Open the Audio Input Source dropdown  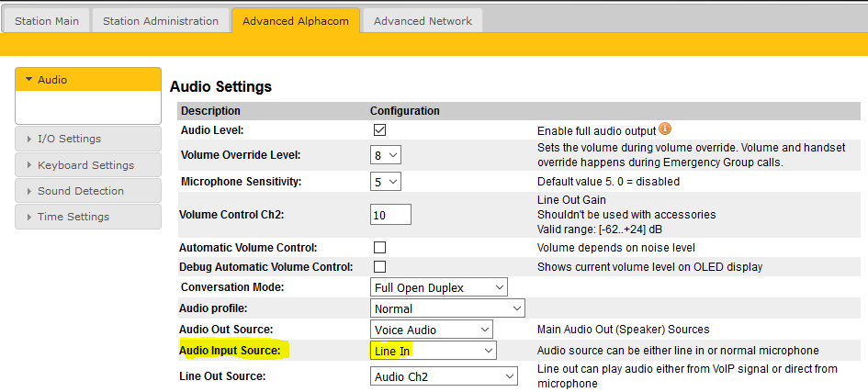pyautogui.click(x=433, y=351)
